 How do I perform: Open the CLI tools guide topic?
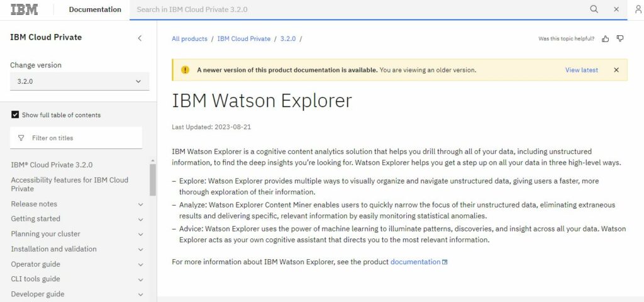(35, 279)
